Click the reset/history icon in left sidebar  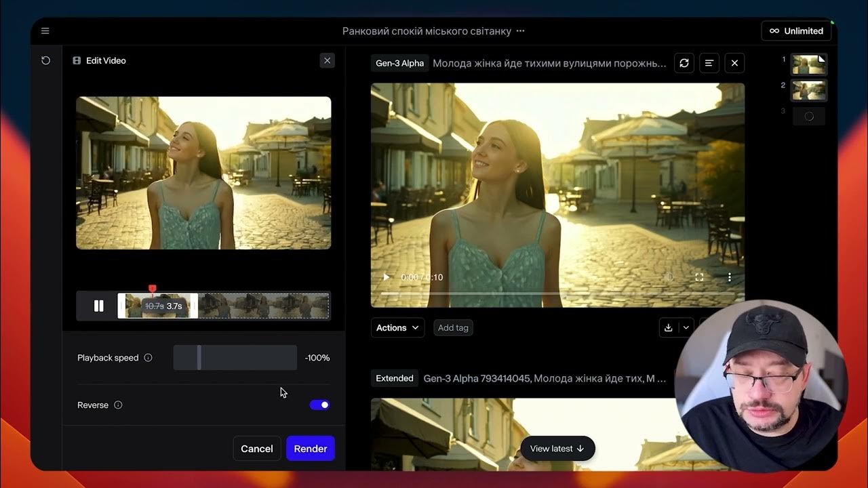[45, 60]
